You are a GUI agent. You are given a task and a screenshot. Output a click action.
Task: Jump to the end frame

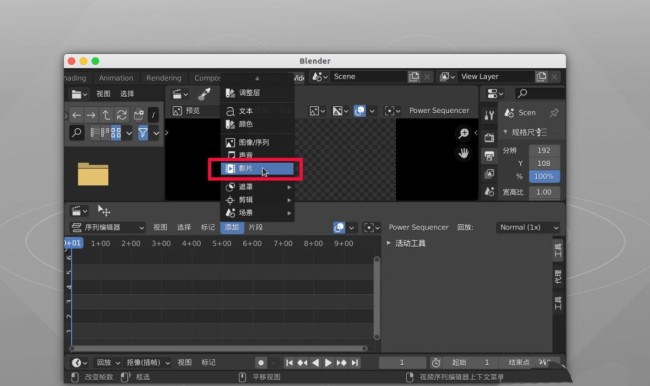click(355, 363)
